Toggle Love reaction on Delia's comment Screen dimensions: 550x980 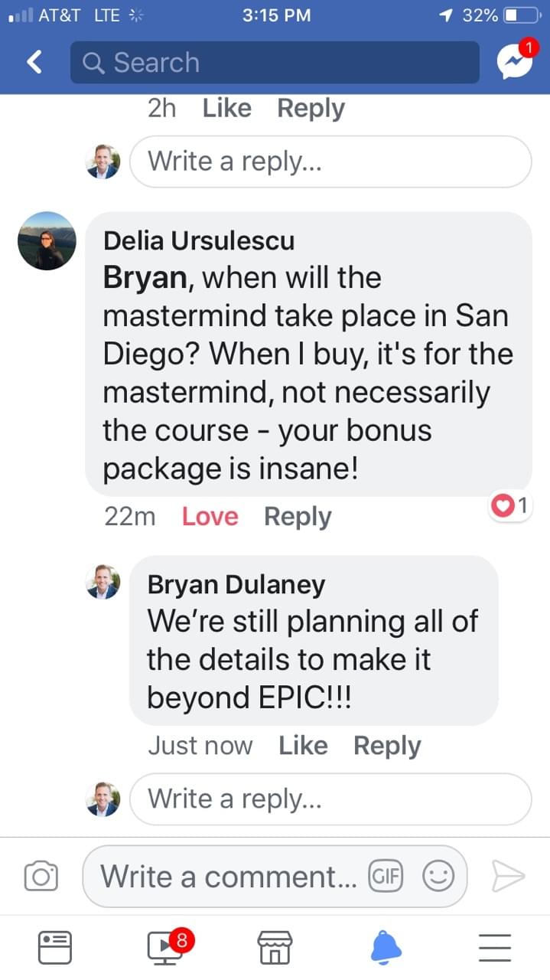(210, 517)
